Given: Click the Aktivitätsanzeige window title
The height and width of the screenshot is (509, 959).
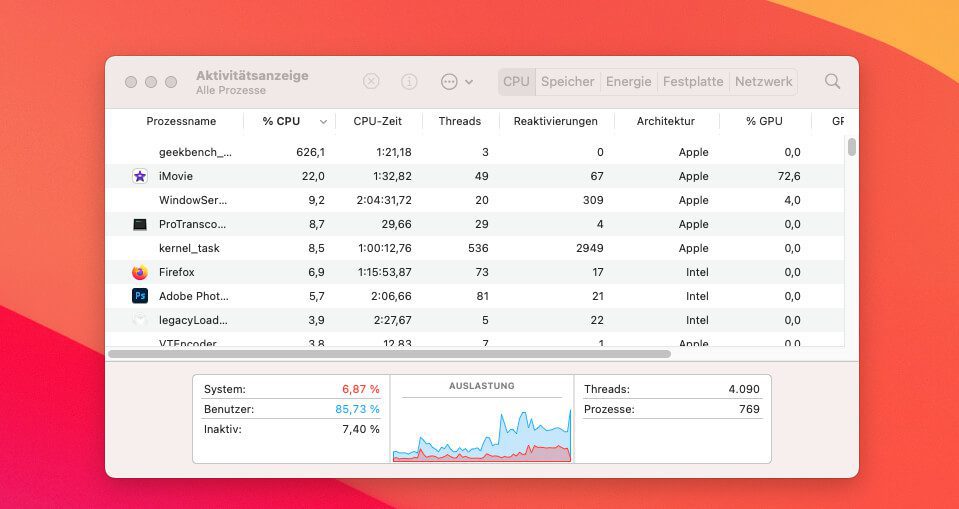Looking at the screenshot, I should pyautogui.click(x=252, y=76).
